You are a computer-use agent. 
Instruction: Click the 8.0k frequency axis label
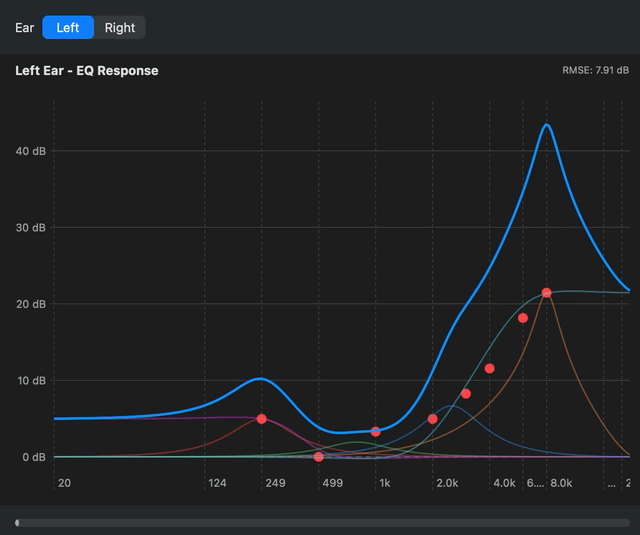560,483
